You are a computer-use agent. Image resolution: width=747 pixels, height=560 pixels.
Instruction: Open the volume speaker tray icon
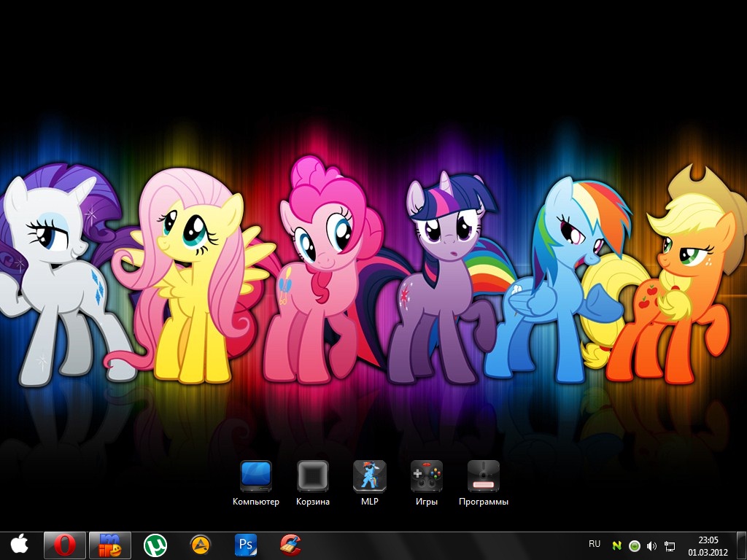click(x=651, y=545)
